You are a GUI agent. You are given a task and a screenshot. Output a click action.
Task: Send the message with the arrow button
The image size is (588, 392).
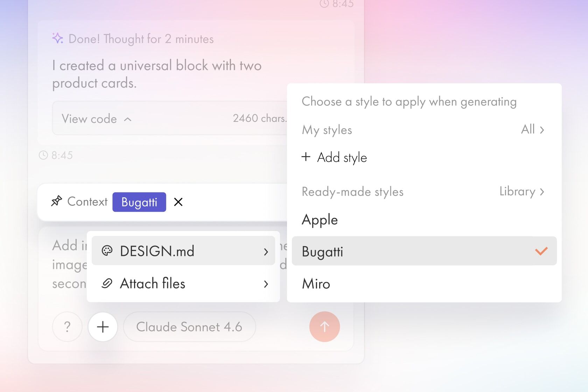tap(324, 327)
